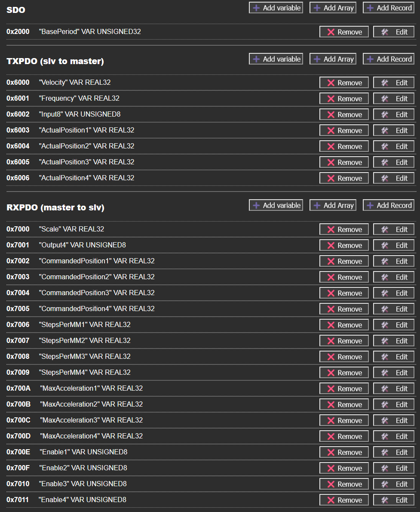
Task: Click tools icon for Scale row
Action: 385,230
